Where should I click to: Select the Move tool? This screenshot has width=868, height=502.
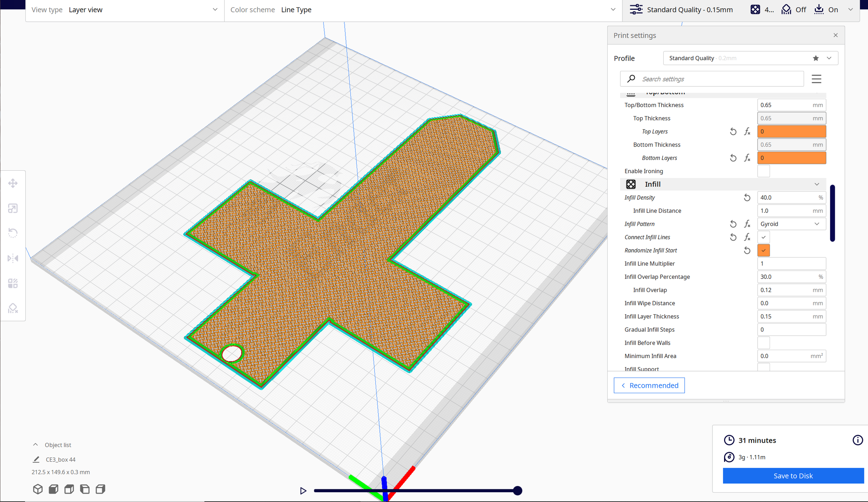coord(13,183)
